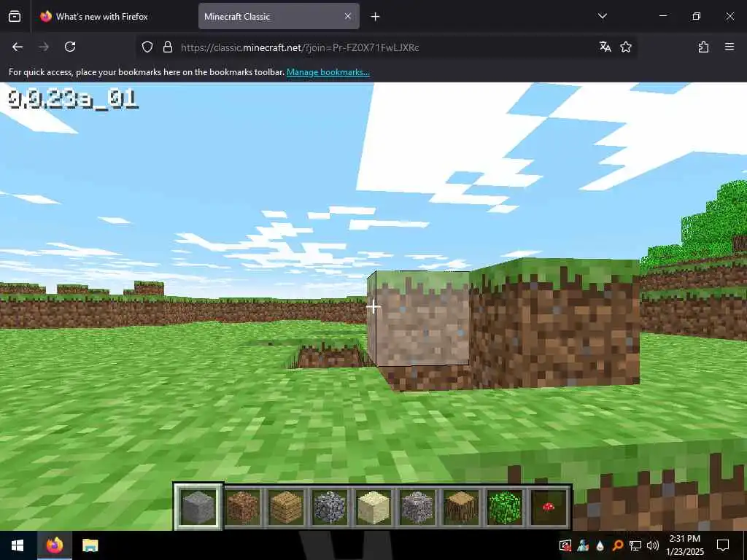This screenshot has width=747, height=560.
Task: Select the wood log hotbar slot
Action: (461, 507)
